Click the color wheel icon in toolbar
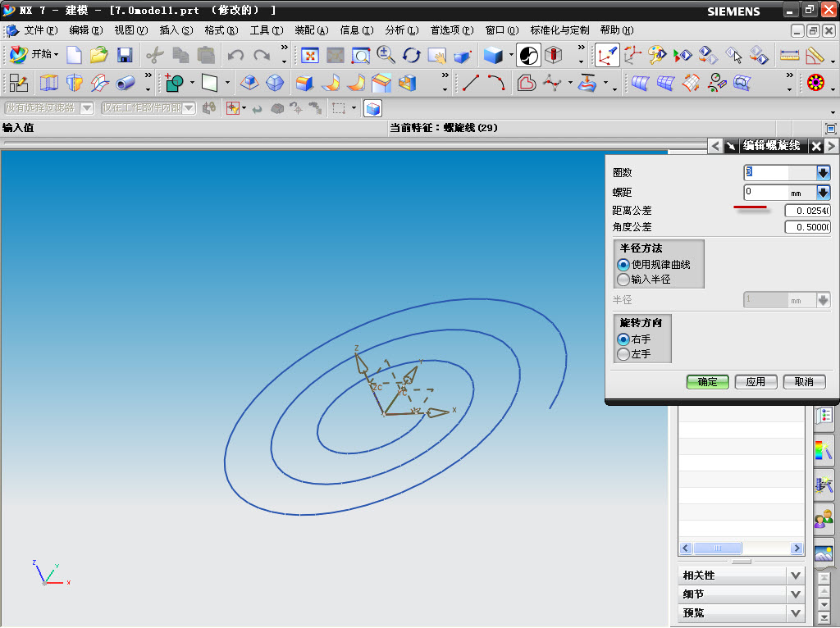Viewport: 840px width, 628px height. click(x=816, y=83)
